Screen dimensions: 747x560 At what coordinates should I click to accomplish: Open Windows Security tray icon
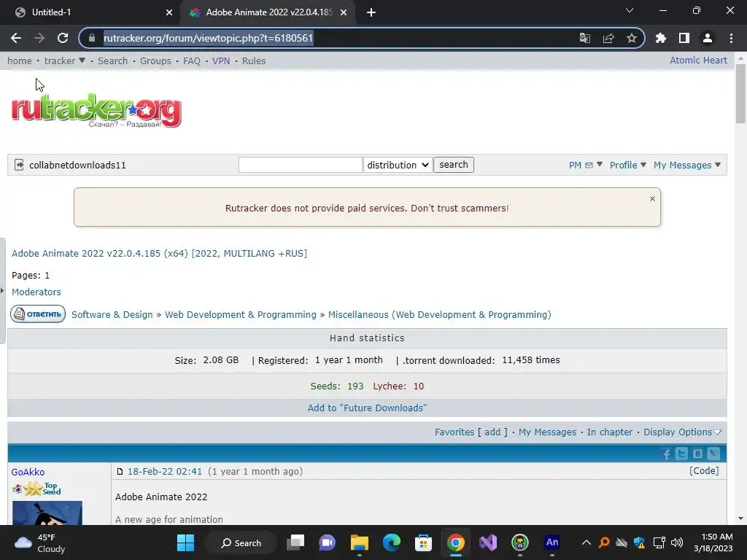pyautogui.click(x=639, y=542)
